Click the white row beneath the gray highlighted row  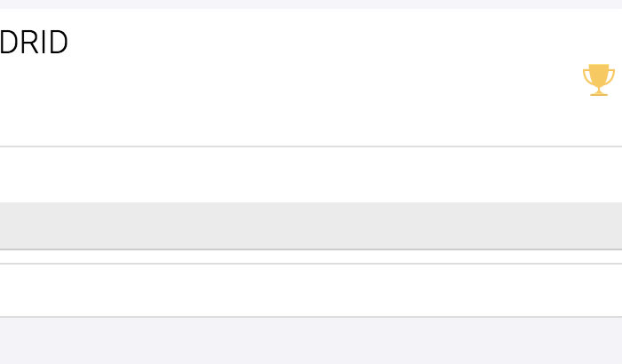coord(311,289)
